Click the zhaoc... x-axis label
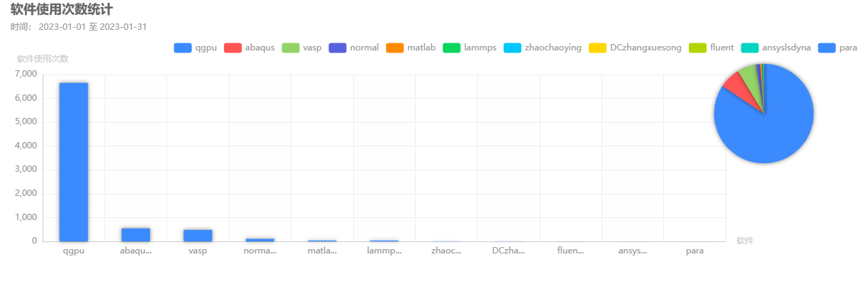Image resolution: width=868 pixels, height=284 pixels. (x=446, y=251)
